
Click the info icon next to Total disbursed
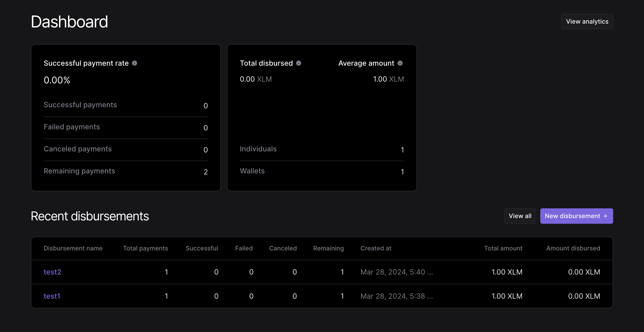[299, 63]
